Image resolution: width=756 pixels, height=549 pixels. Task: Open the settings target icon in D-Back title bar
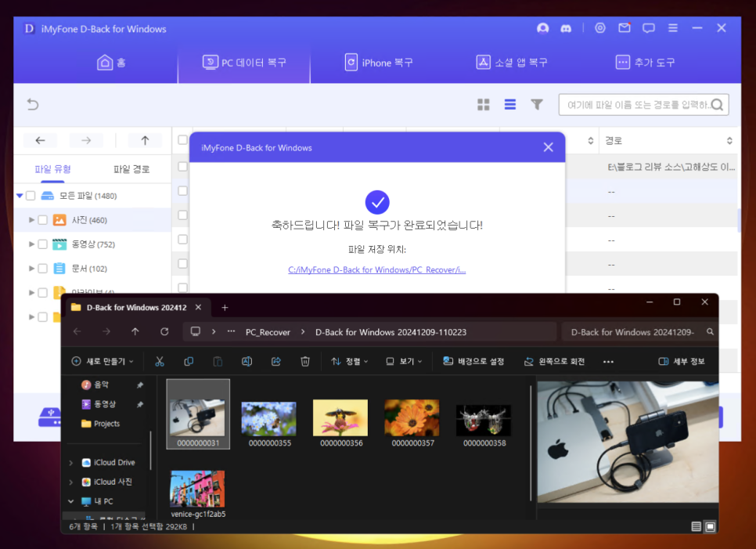coord(600,28)
